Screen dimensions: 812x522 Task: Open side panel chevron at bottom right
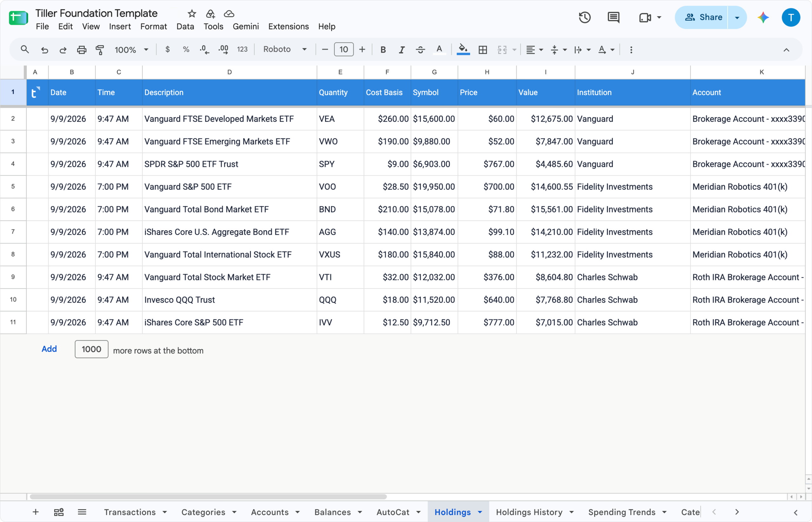796,512
